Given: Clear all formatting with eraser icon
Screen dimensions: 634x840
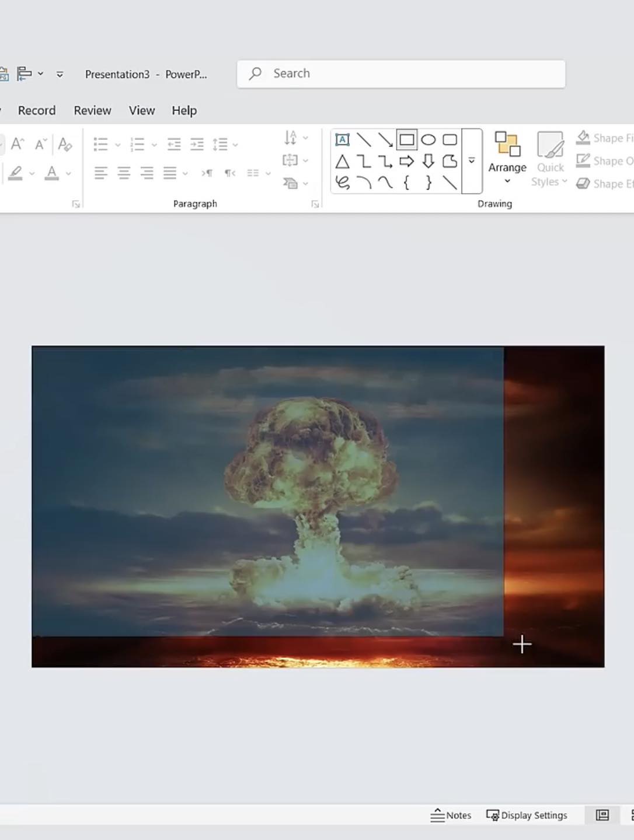Looking at the screenshot, I should click(x=65, y=143).
